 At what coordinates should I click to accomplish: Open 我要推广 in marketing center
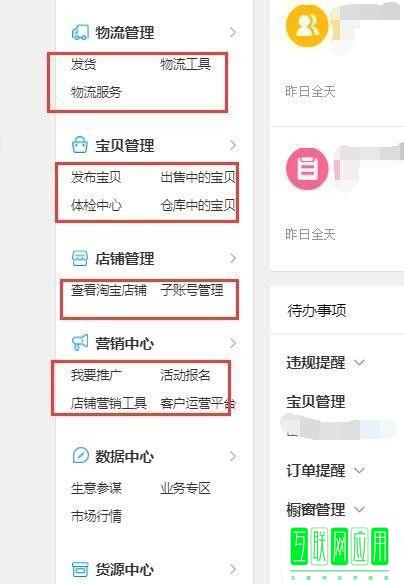96,375
